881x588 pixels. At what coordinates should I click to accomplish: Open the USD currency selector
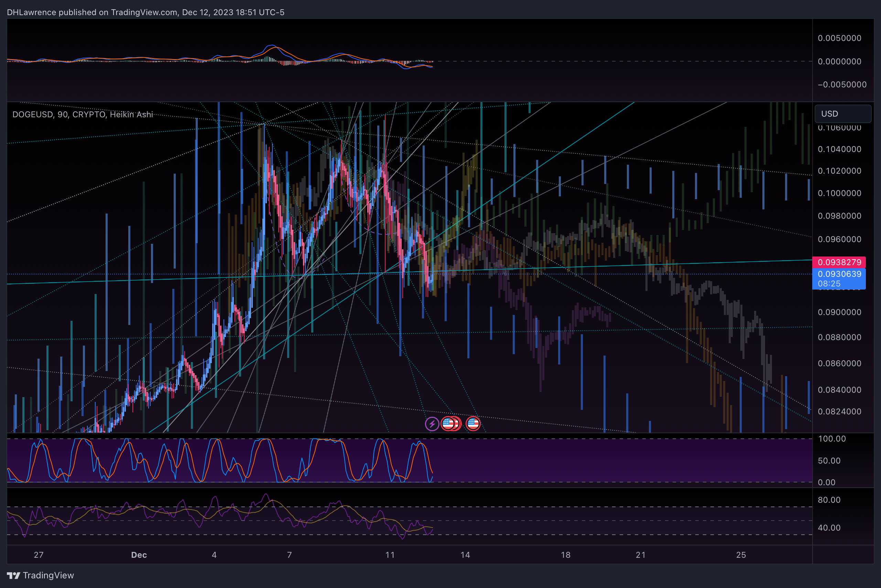click(843, 113)
